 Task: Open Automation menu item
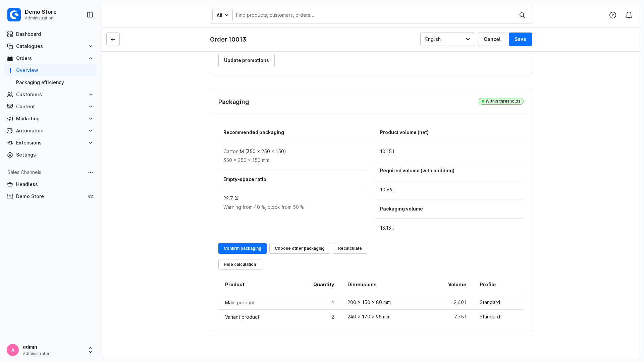(50, 131)
